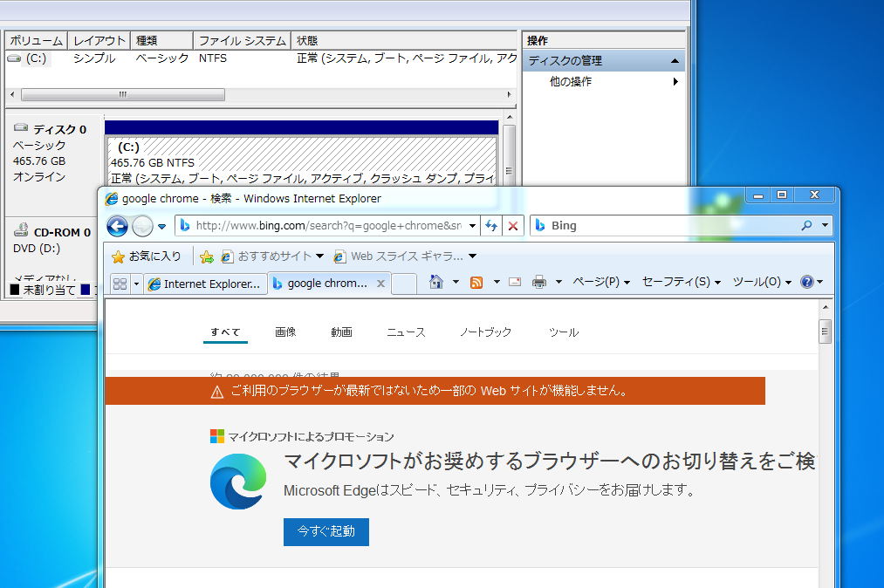884x588 pixels.
Task: Select the すべて search tab
Action: coord(225,332)
